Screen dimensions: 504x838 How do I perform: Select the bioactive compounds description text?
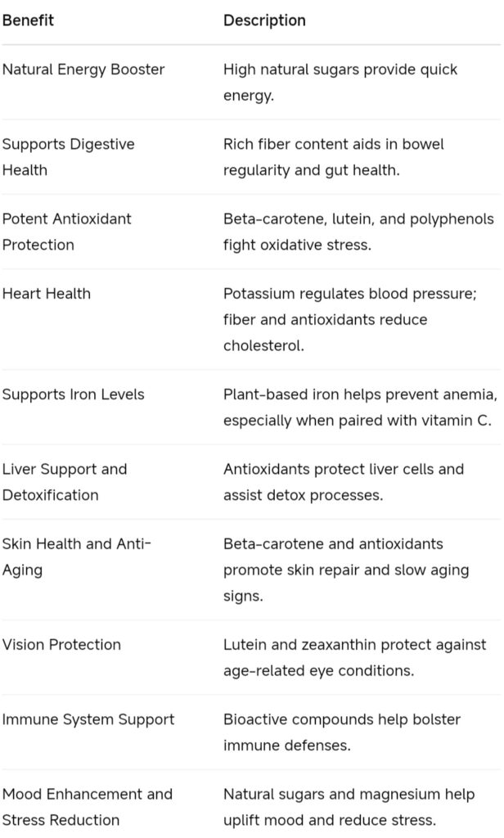coord(342,732)
